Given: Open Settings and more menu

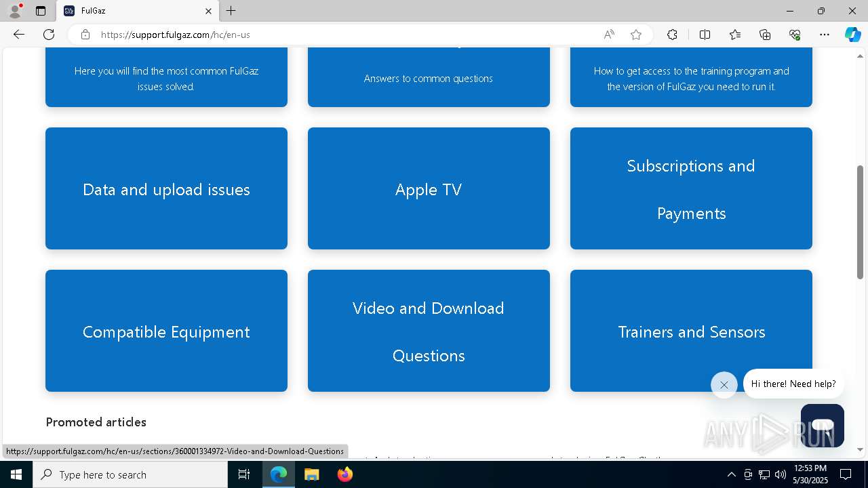Looking at the screenshot, I should pos(825,35).
